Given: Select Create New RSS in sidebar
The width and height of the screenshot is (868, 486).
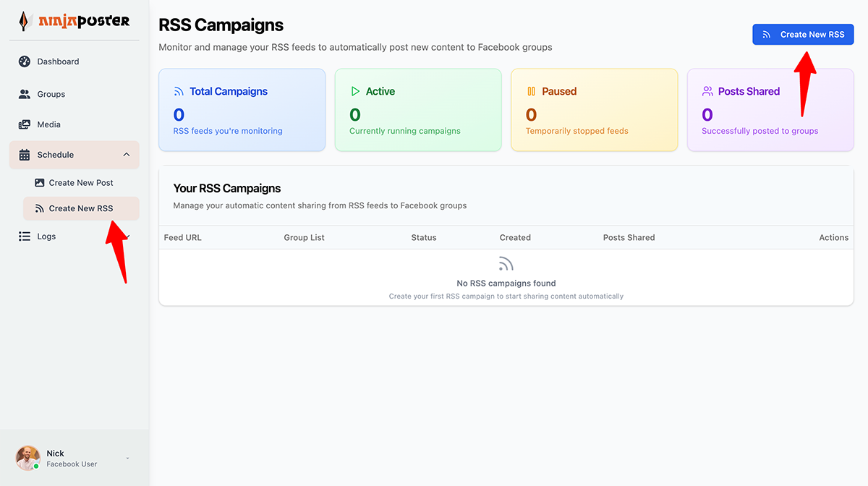Looking at the screenshot, I should point(81,208).
